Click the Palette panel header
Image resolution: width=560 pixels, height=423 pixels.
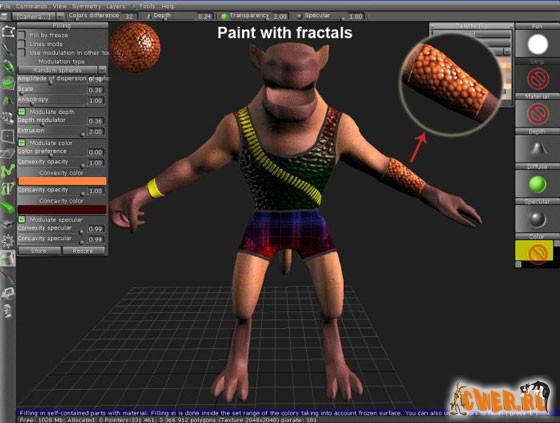click(x=471, y=26)
